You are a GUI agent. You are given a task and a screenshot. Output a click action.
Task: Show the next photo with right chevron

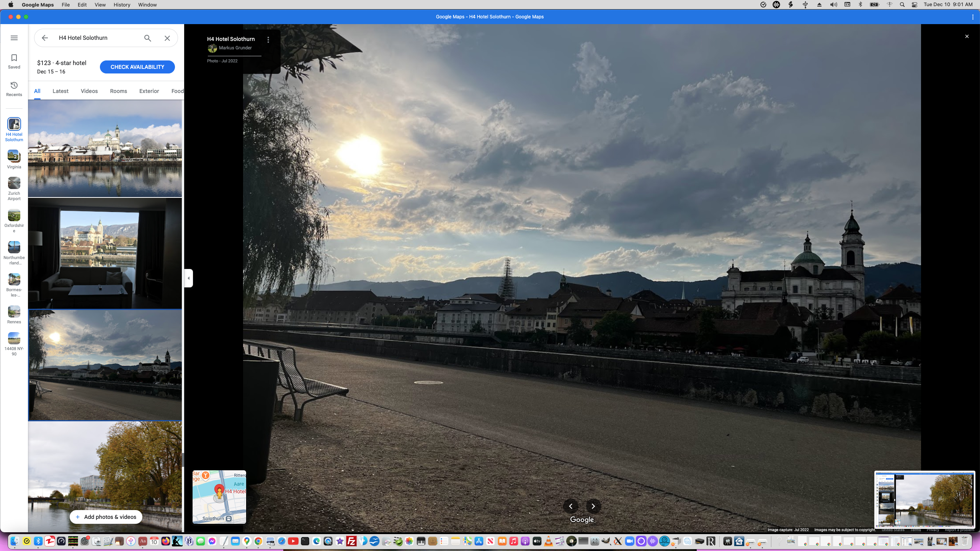coord(593,506)
